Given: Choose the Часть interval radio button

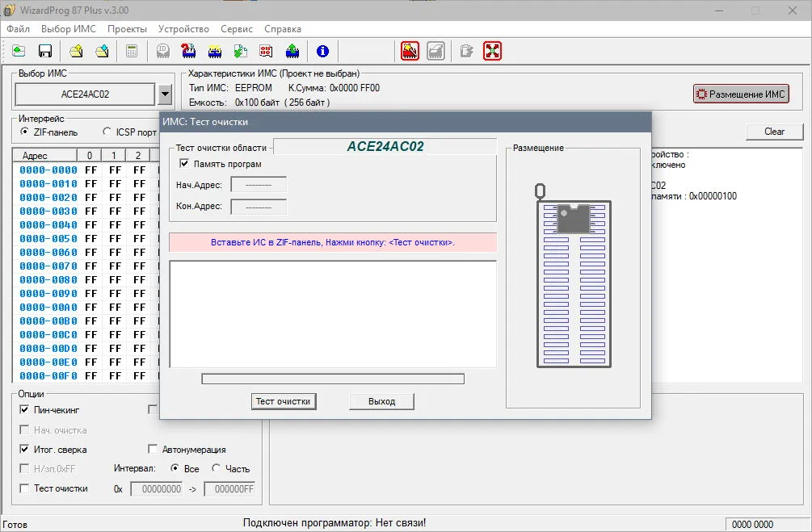Looking at the screenshot, I should click(217, 468).
